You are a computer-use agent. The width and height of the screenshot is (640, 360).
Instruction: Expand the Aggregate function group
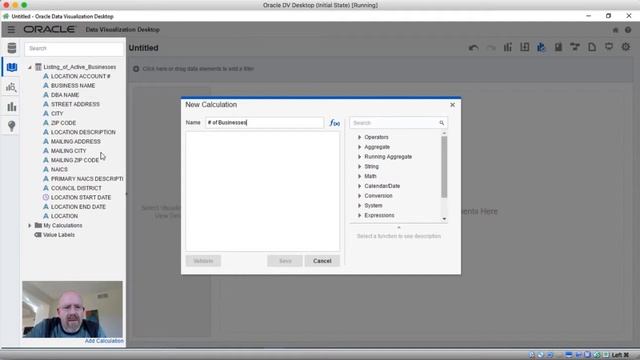pos(360,147)
